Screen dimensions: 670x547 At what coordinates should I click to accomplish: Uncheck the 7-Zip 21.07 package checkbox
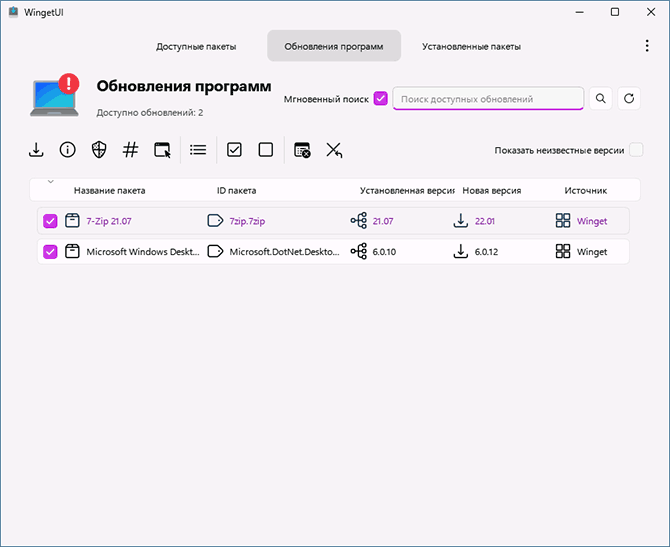pyautogui.click(x=50, y=221)
